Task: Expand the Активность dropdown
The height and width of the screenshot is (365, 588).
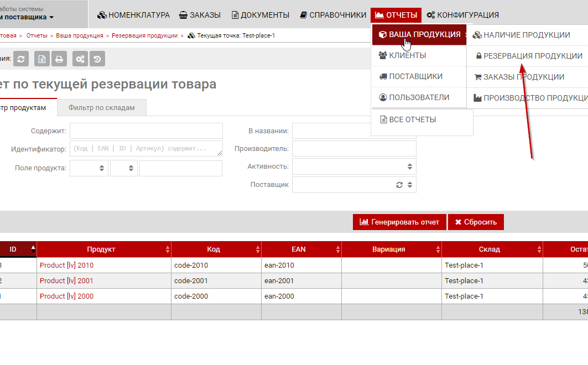Action: (x=409, y=166)
